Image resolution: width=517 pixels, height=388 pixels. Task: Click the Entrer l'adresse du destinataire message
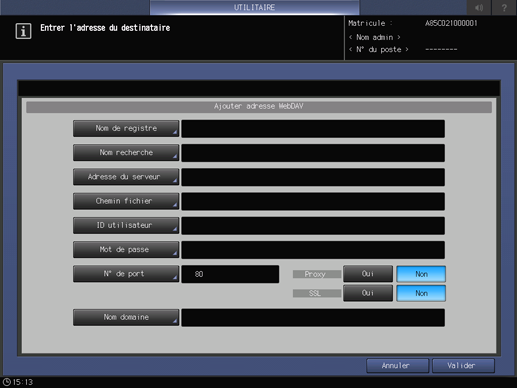pos(105,28)
